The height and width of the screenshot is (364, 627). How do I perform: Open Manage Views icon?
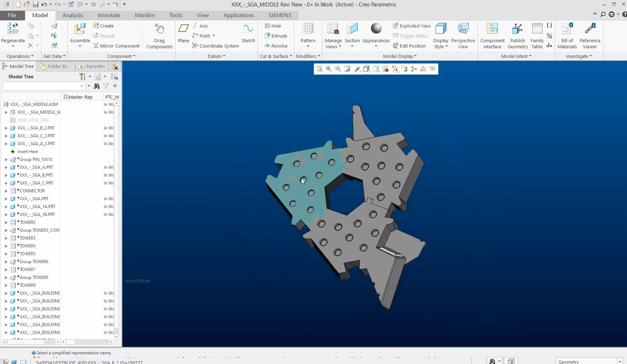point(333,29)
